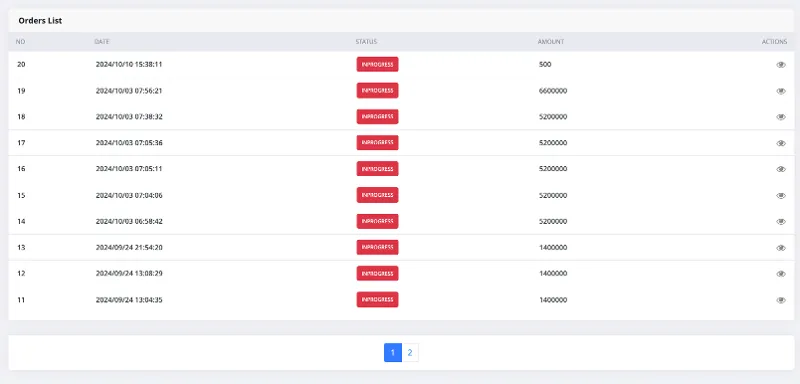
Task: Click the INPROGRESS status of order 19
Action: coord(377,91)
